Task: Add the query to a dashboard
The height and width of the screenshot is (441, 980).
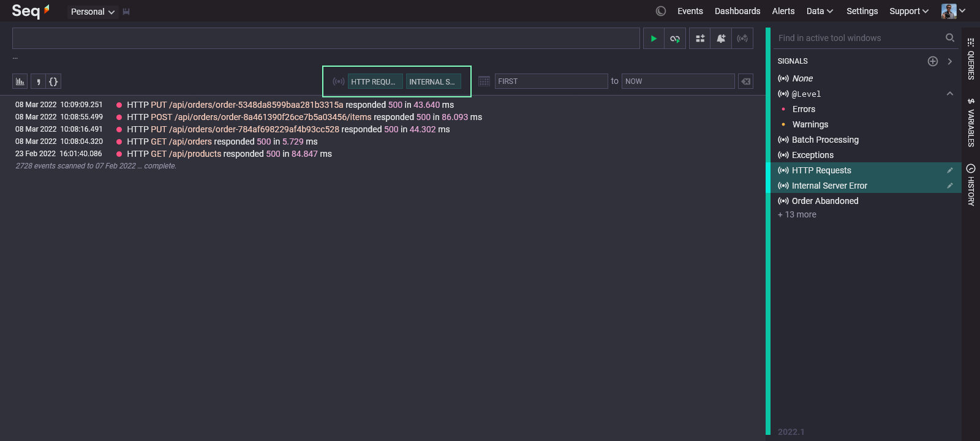Action: coord(700,39)
